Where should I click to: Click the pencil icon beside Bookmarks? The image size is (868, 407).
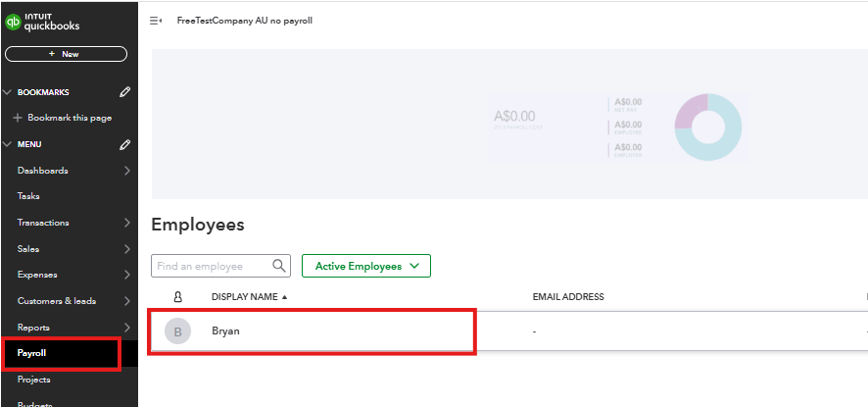tap(124, 92)
